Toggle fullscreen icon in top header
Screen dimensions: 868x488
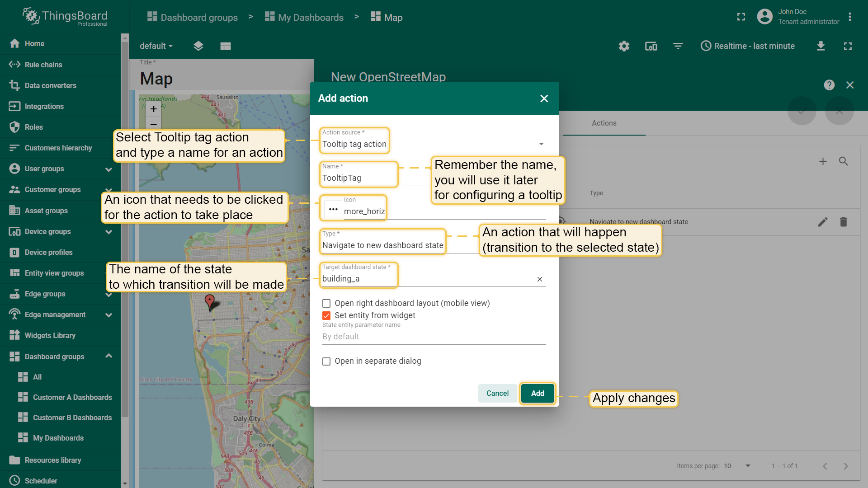(741, 17)
